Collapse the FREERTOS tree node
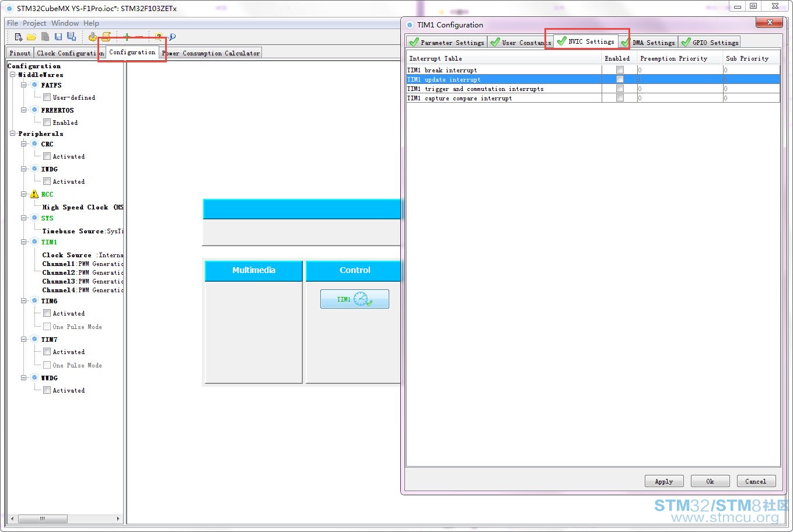The width and height of the screenshot is (793, 532). point(24,110)
